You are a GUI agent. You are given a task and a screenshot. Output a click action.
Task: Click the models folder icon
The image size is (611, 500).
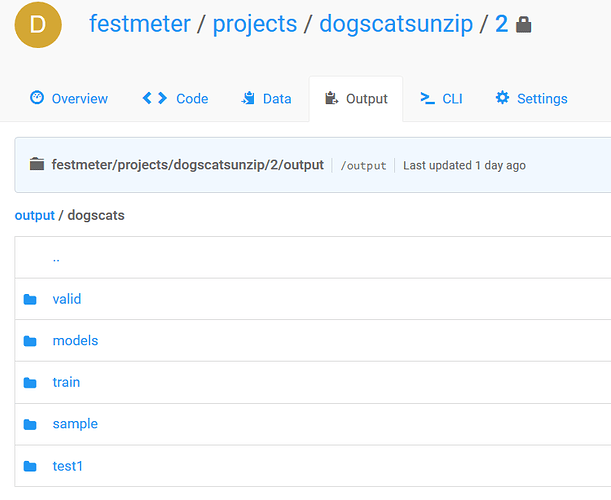coord(30,341)
